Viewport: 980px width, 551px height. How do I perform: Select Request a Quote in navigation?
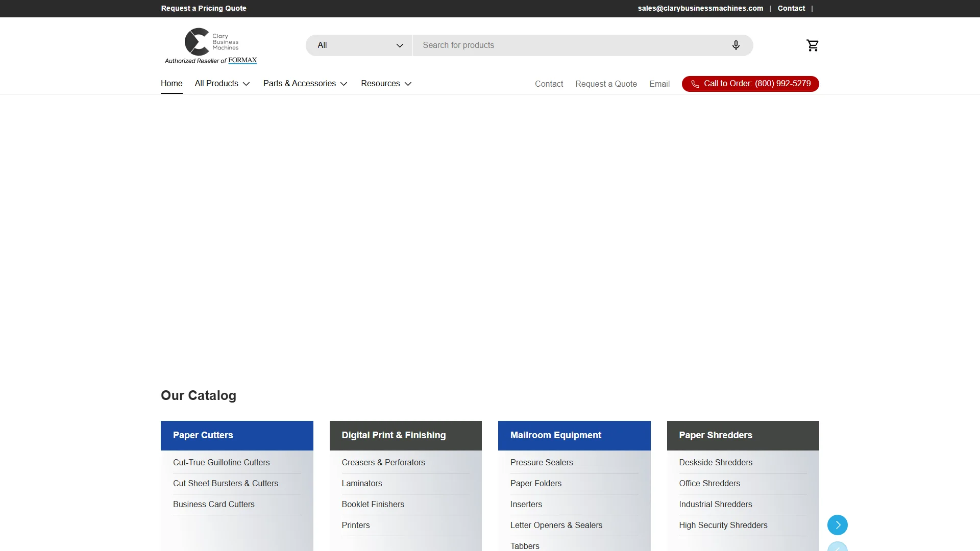606,84
